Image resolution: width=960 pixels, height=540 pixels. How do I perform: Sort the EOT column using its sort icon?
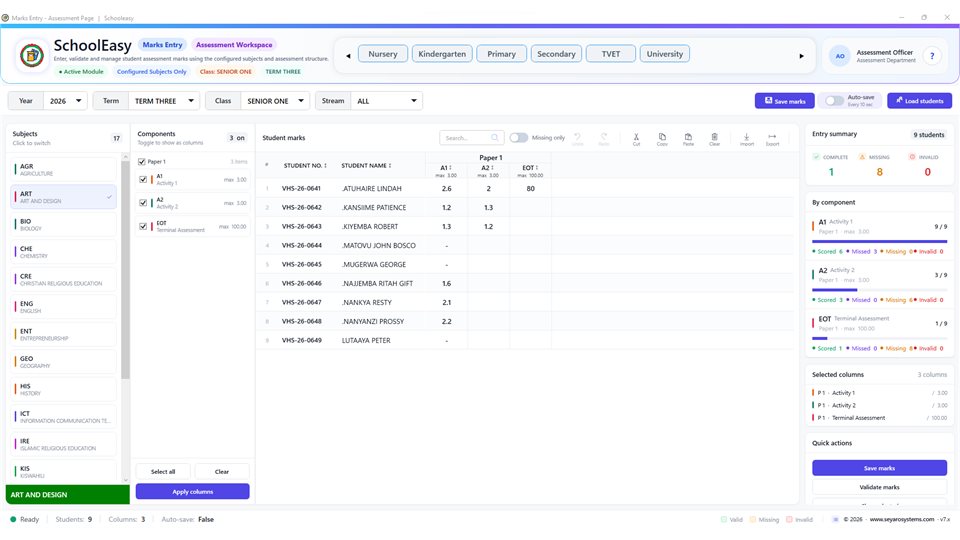click(537, 168)
